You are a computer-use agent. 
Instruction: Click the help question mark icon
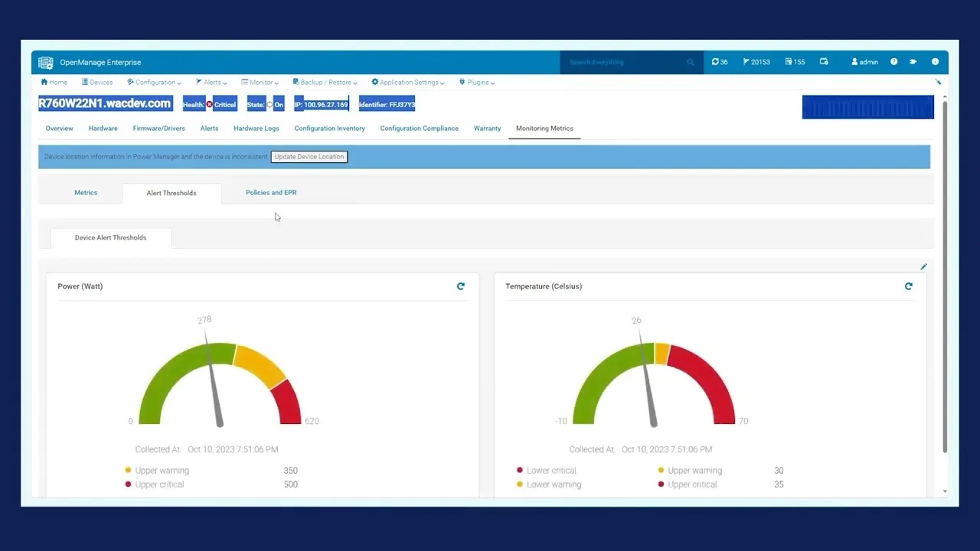[893, 62]
